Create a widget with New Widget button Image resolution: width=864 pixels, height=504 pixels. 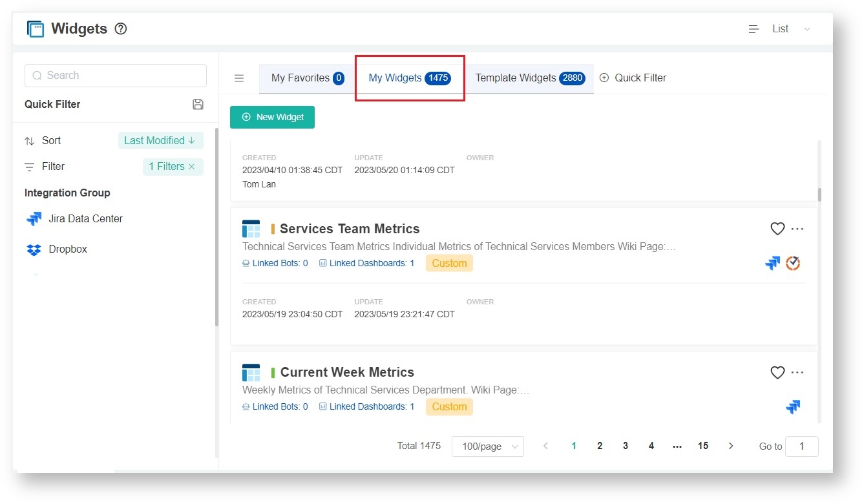point(272,118)
